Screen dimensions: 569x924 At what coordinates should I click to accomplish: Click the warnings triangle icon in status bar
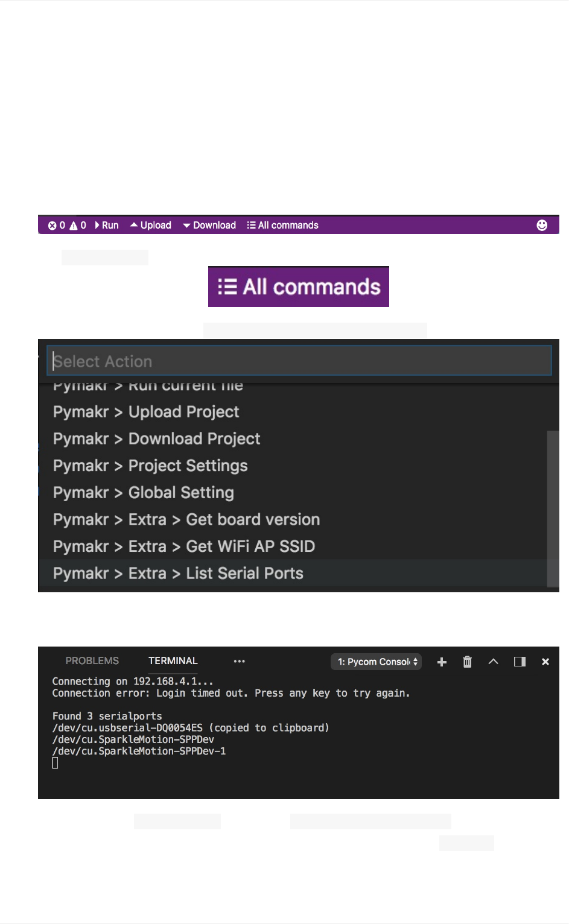(74, 226)
